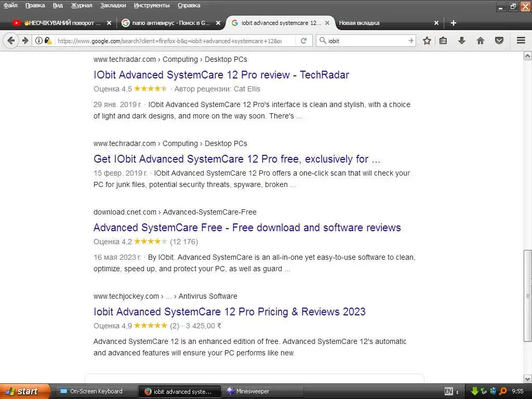Close the iobit advanced systemcare tab
This screenshot has height=399, width=532.
coord(327,23)
